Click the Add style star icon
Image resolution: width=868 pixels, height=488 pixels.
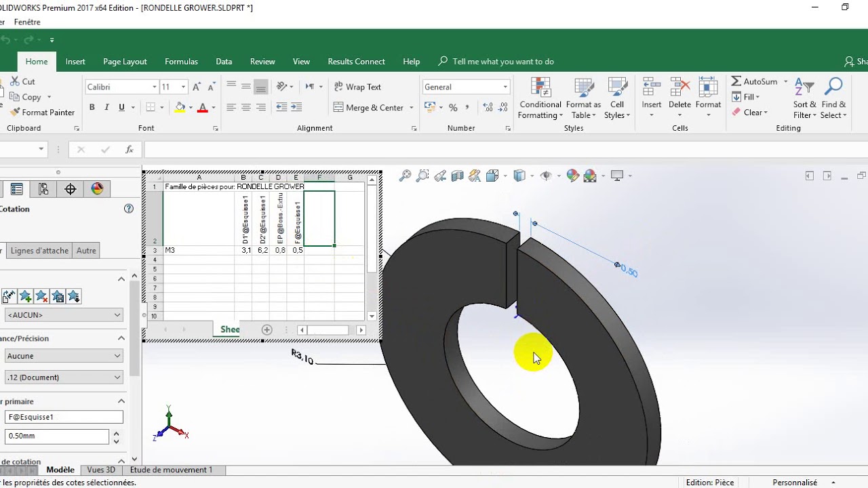tap(26, 296)
